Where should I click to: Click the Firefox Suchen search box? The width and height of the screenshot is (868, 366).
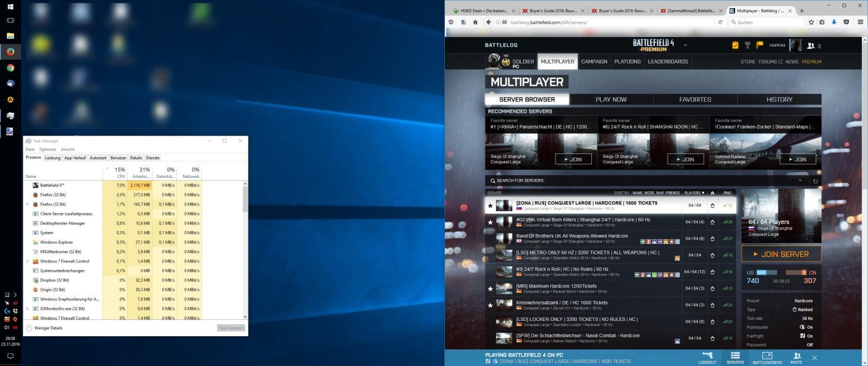pos(767,22)
